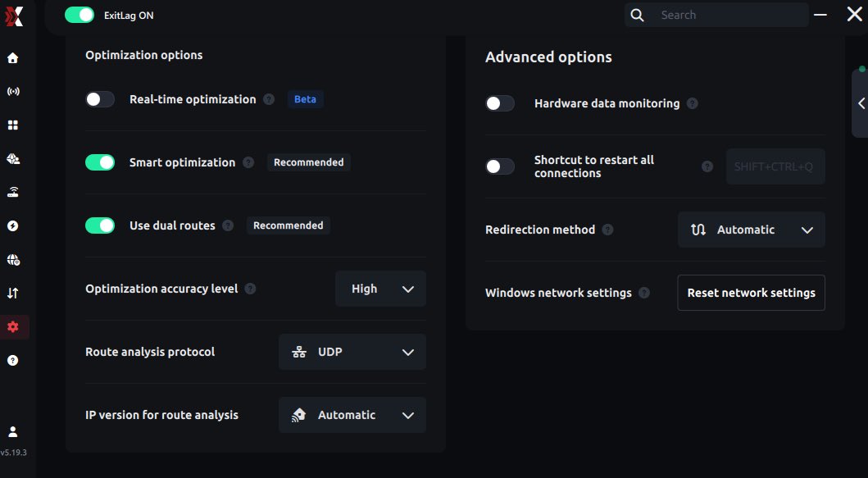Open the four-squares grid sidebar icon
Viewport: 868px width, 478px height.
[13, 125]
